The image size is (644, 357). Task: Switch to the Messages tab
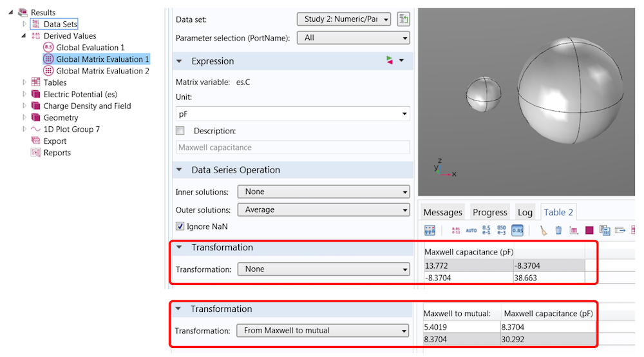[x=443, y=213]
